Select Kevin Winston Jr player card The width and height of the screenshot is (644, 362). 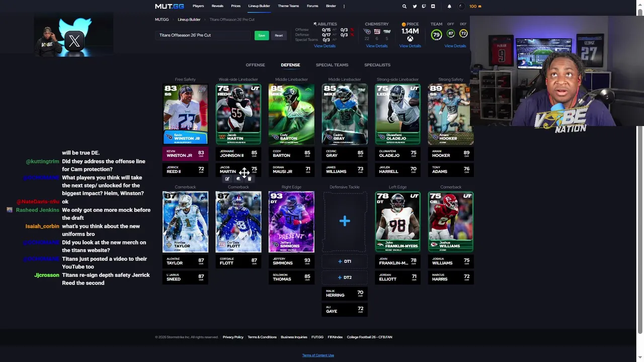click(185, 114)
